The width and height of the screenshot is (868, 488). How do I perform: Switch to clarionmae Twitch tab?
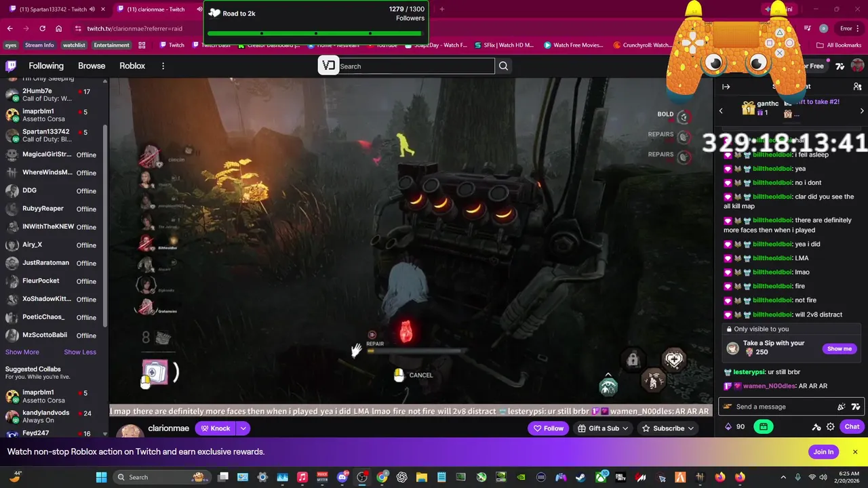[156, 9]
